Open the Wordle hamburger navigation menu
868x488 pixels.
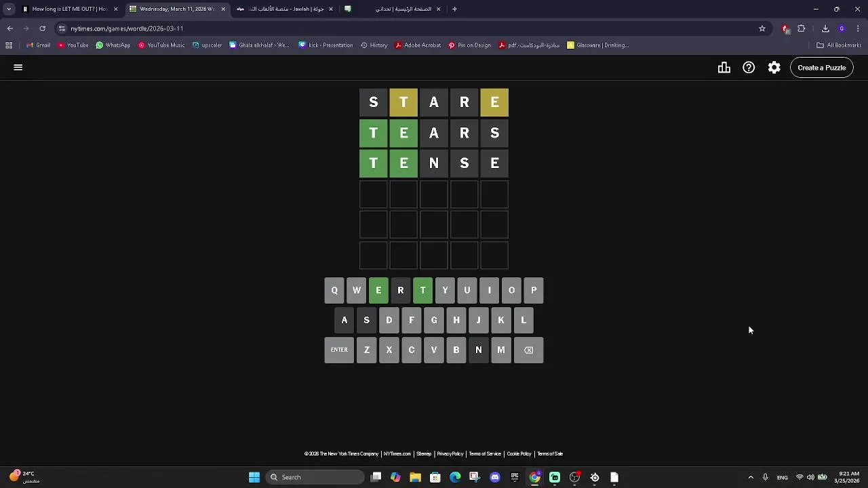tap(18, 67)
